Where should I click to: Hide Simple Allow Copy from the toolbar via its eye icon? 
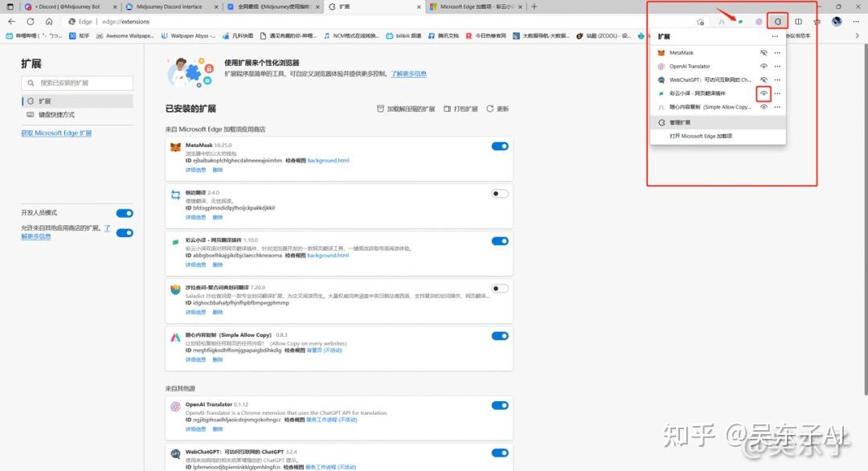[764, 107]
